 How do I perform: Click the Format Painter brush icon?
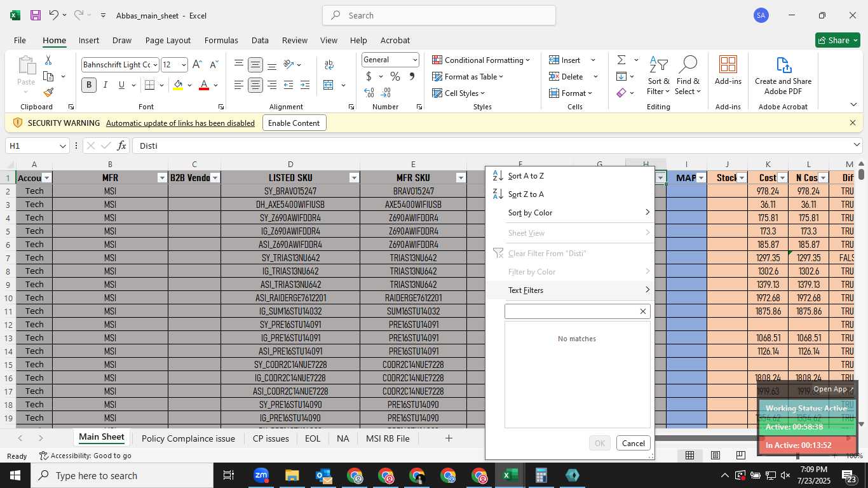click(x=48, y=93)
